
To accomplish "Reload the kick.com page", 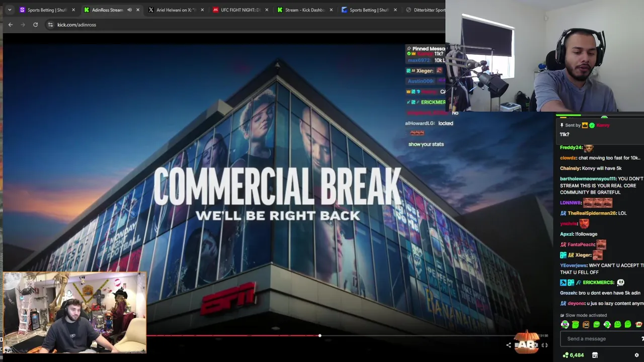I will (35, 25).
